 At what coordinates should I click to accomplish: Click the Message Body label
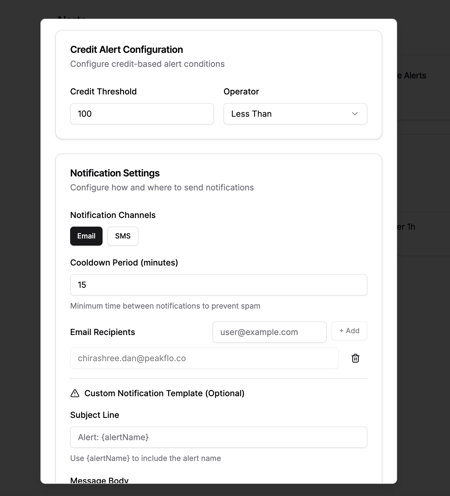point(99,480)
